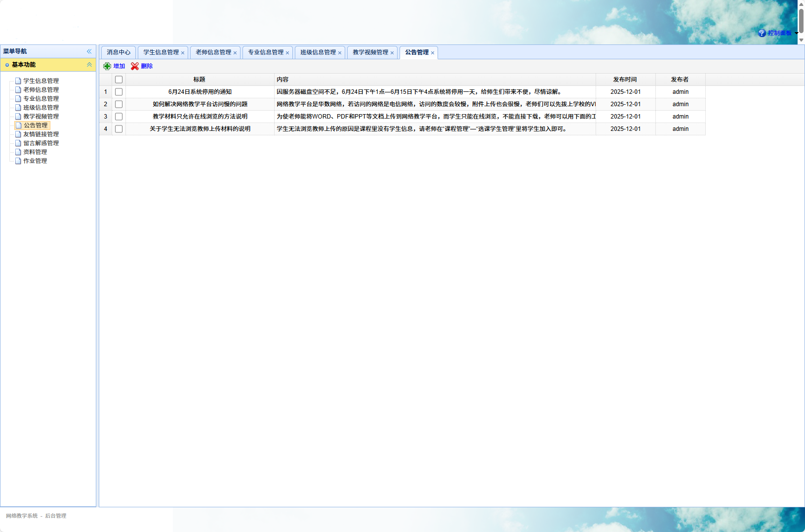Click page icon next to 作业管理 in tree
Viewport: 805px width, 532px height.
18,161
